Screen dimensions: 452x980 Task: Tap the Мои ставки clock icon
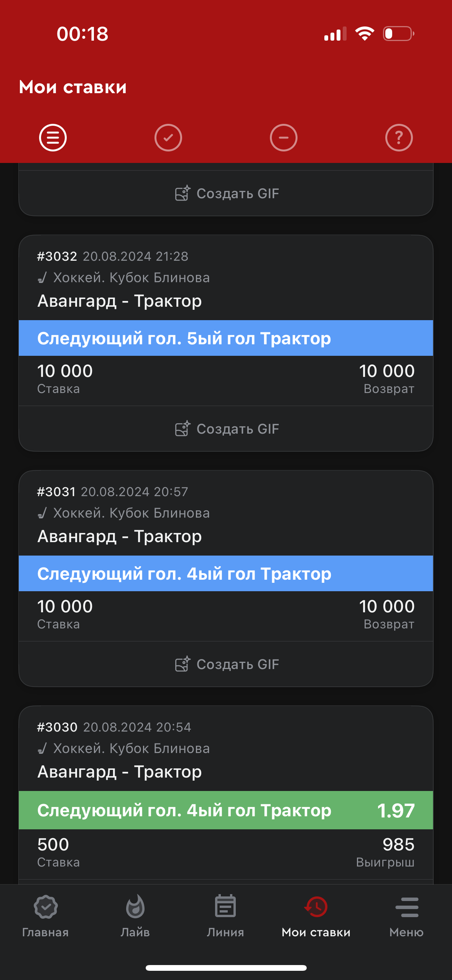coord(316,907)
